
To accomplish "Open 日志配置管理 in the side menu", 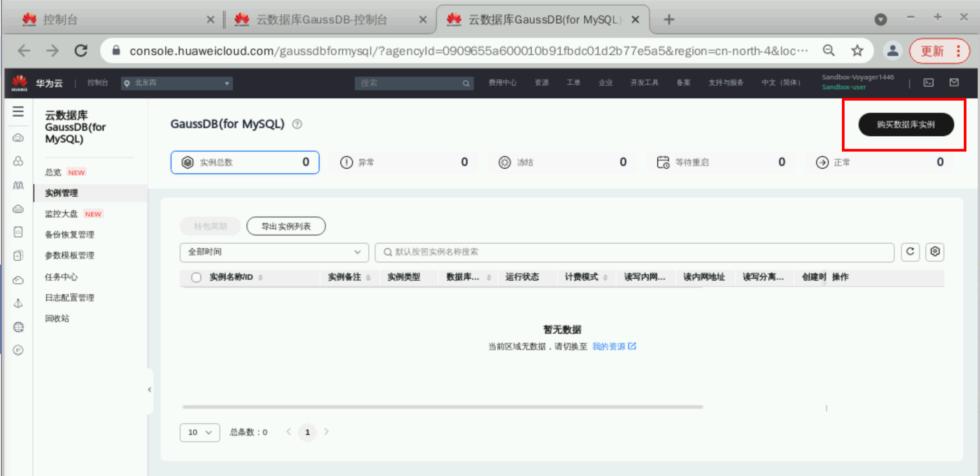I will click(70, 298).
